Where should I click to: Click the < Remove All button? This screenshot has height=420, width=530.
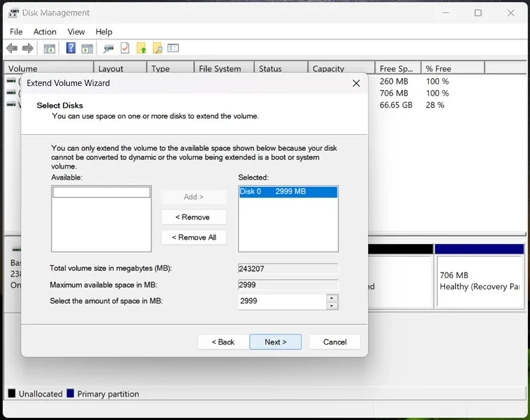pos(193,238)
